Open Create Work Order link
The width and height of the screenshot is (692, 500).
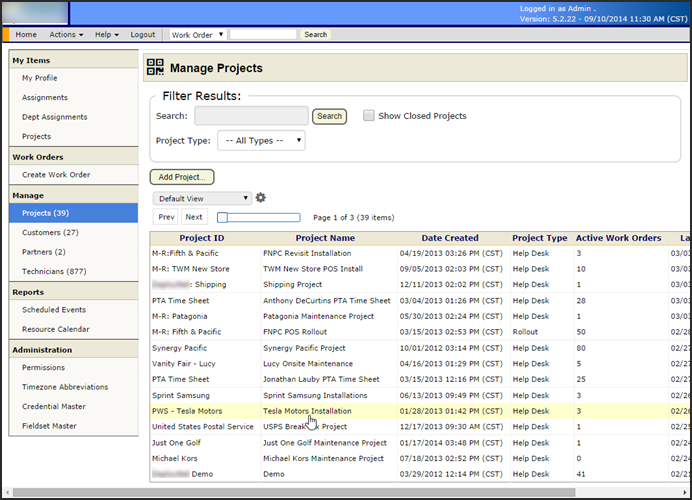pos(56,175)
